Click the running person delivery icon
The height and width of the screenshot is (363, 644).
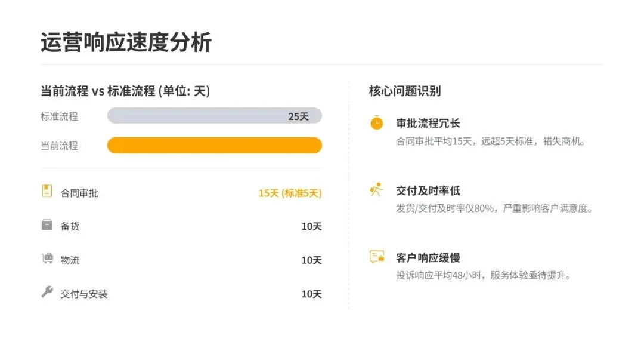[376, 190]
